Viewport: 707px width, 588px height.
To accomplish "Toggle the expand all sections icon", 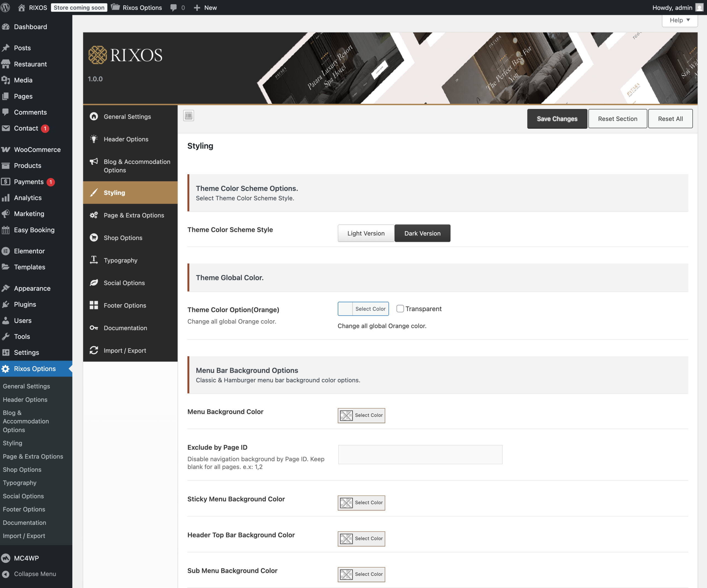I will click(x=189, y=116).
